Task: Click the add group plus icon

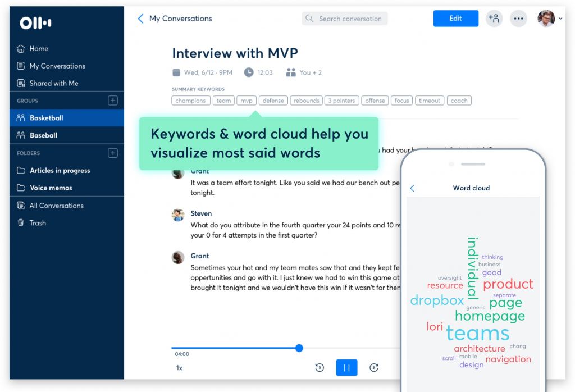Action: click(112, 101)
